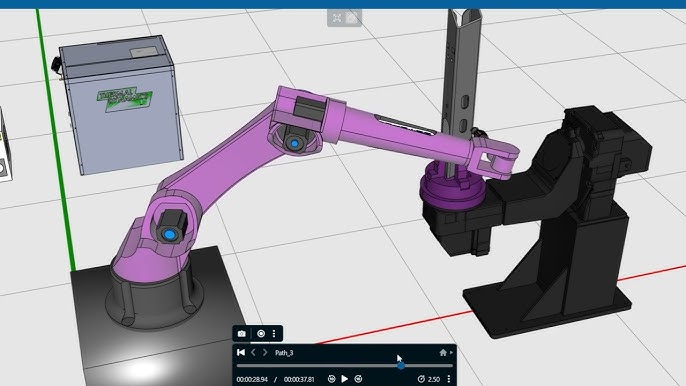Select the blue shoulder joint of robot
Image resolution: width=686 pixels, height=386 pixels.
pos(170,235)
